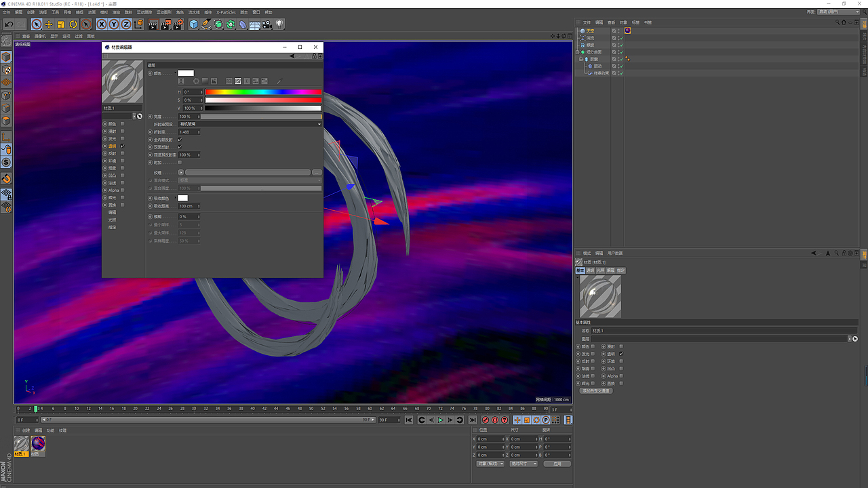Add a cube primitive object
Image resolution: width=868 pixels, height=488 pixels.
click(194, 24)
